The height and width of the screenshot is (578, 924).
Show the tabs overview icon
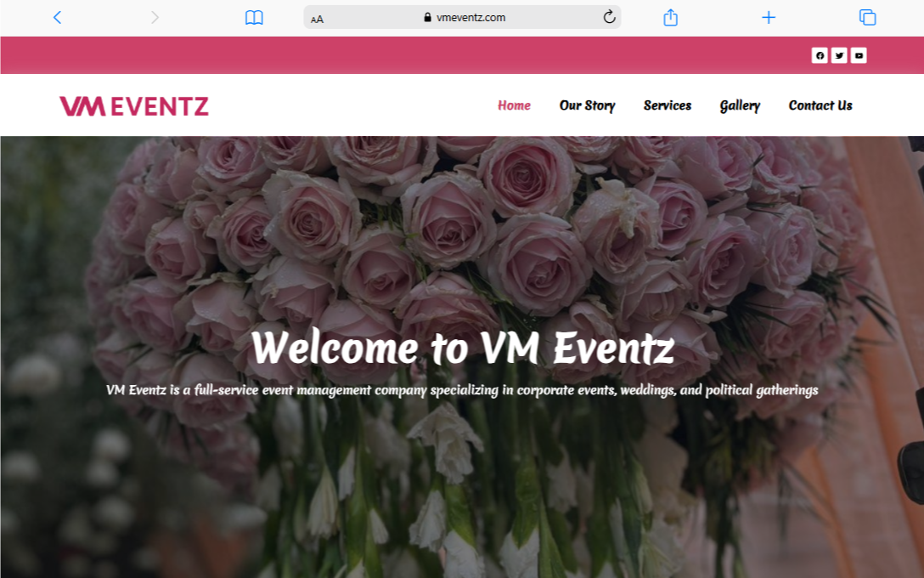coord(867,18)
